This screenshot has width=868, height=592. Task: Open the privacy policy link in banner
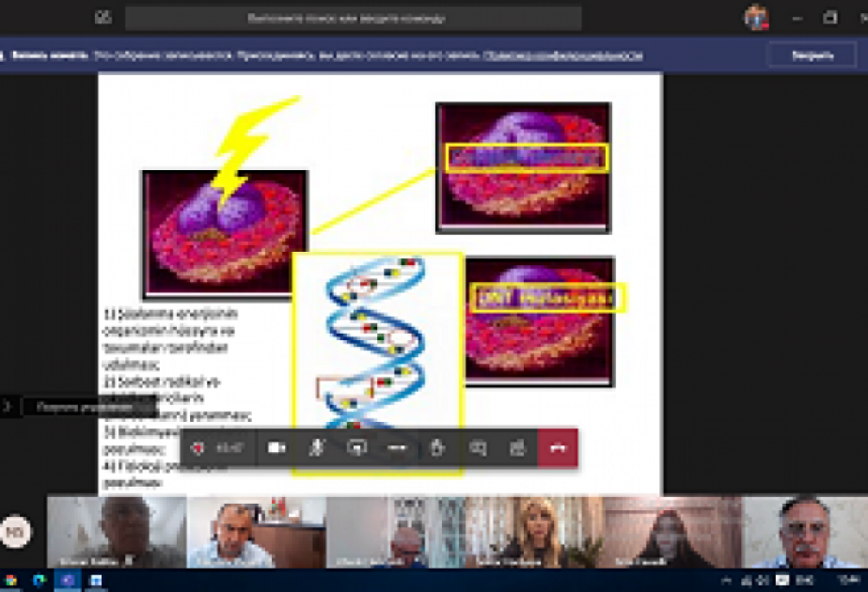point(563,55)
